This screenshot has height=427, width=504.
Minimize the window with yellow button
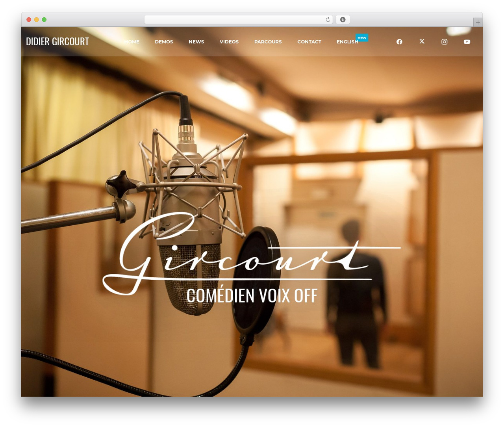37,20
